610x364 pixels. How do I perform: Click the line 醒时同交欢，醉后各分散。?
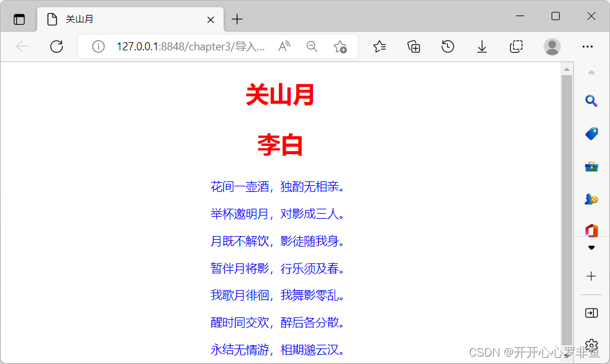(x=277, y=322)
